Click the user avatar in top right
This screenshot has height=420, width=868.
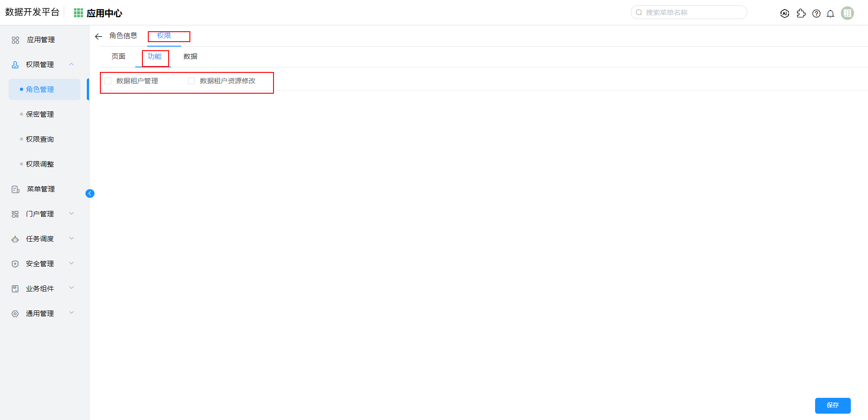click(847, 13)
